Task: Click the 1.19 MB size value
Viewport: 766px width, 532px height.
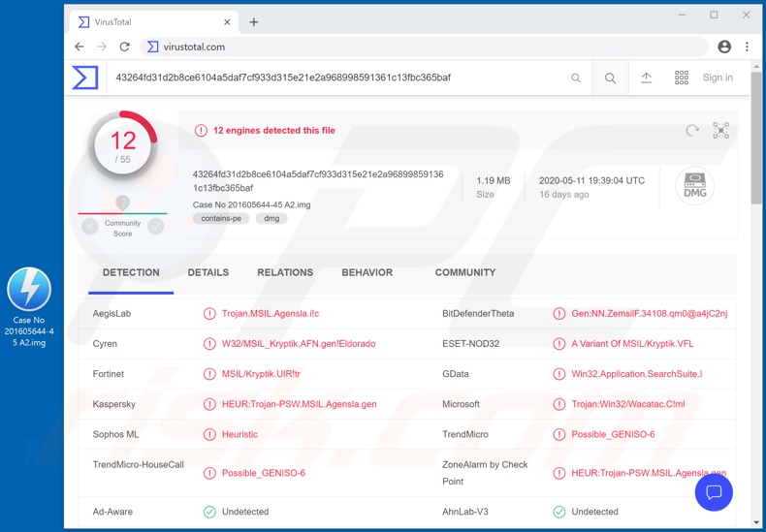Action: (494, 180)
